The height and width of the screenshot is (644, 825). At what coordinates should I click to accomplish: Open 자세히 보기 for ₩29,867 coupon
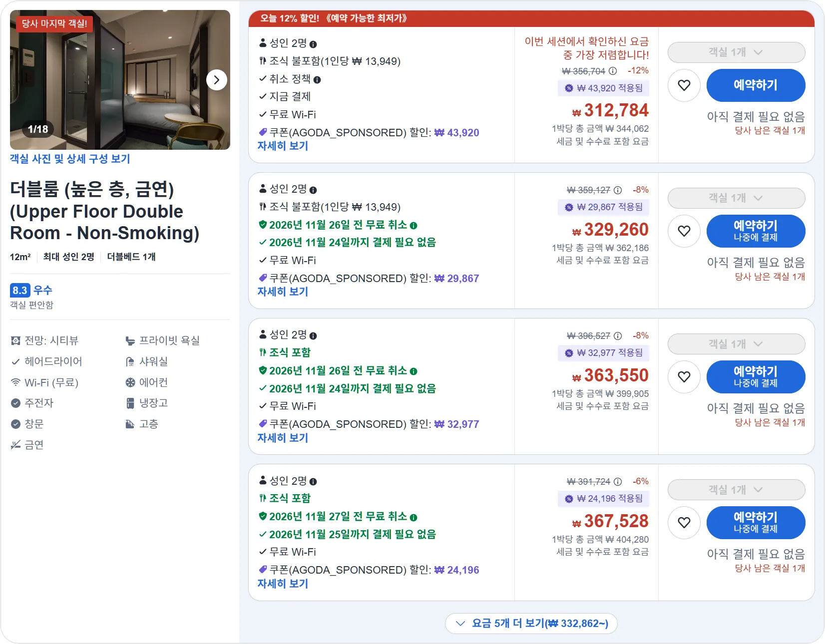(283, 292)
